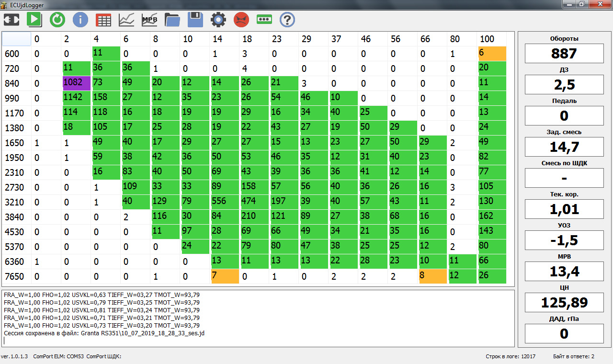Click the Педаль label

tap(564, 101)
